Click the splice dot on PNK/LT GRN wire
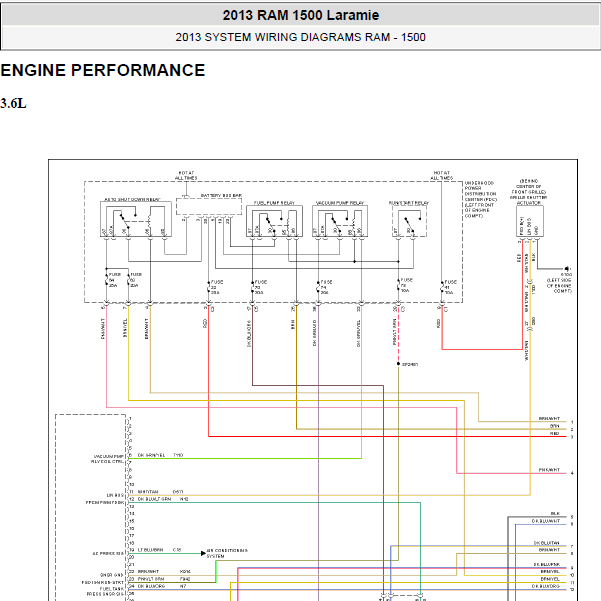Viewport: 601px width, 601px height. point(398,364)
